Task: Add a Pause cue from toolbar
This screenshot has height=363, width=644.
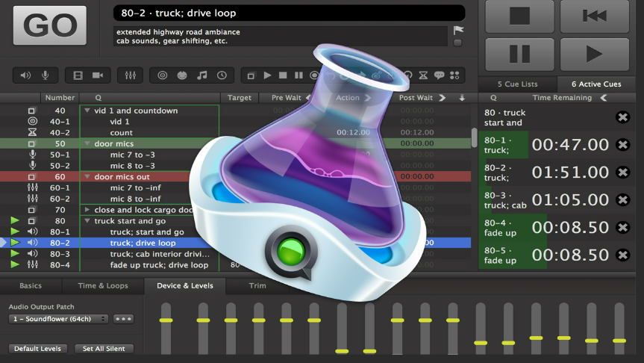Action: pos(298,75)
